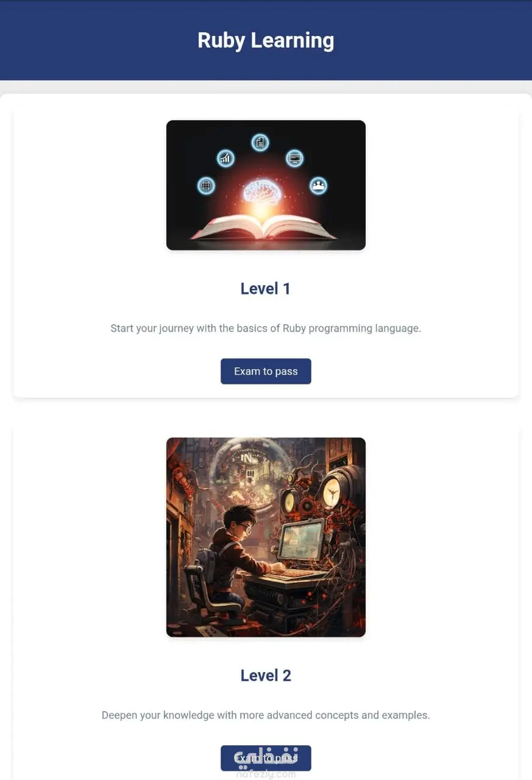Click the computer screen in Level 2 illustration
The image size is (532, 780).
click(x=300, y=541)
